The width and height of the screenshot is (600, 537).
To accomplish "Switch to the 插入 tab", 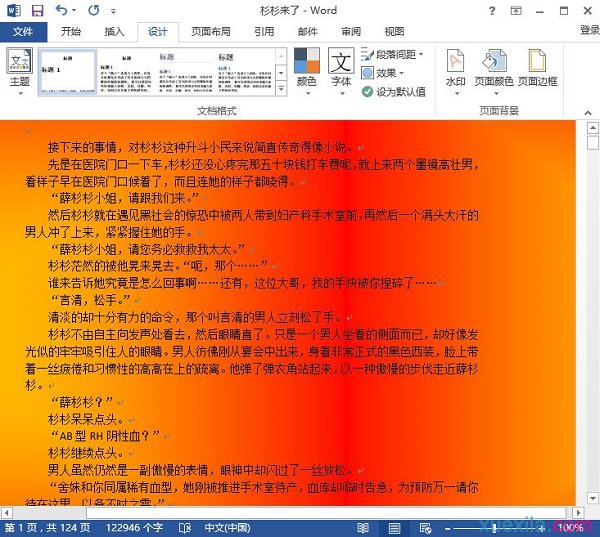I will click(x=114, y=32).
